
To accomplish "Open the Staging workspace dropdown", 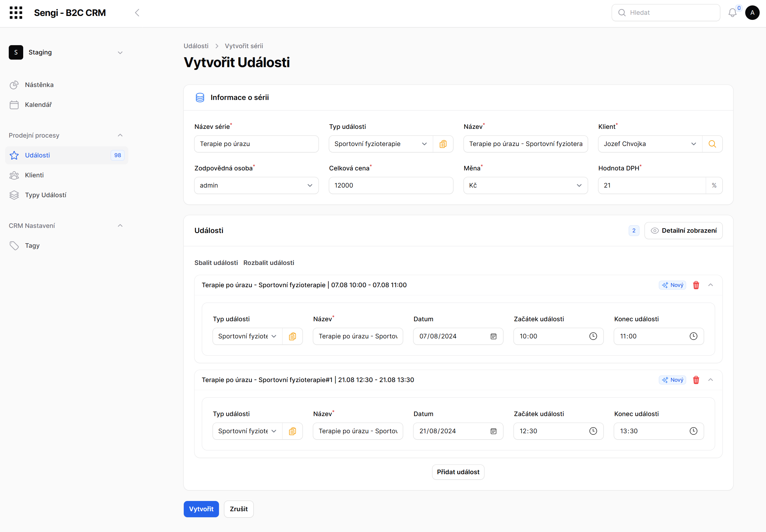I will 66,52.
